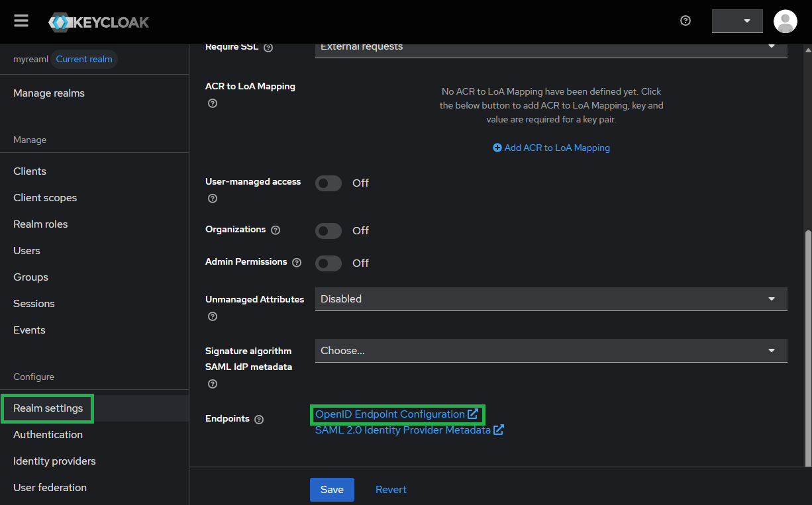Show help for ACR to LoA Mapping
This screenshot has height=505, width=812.
point(213,103)
